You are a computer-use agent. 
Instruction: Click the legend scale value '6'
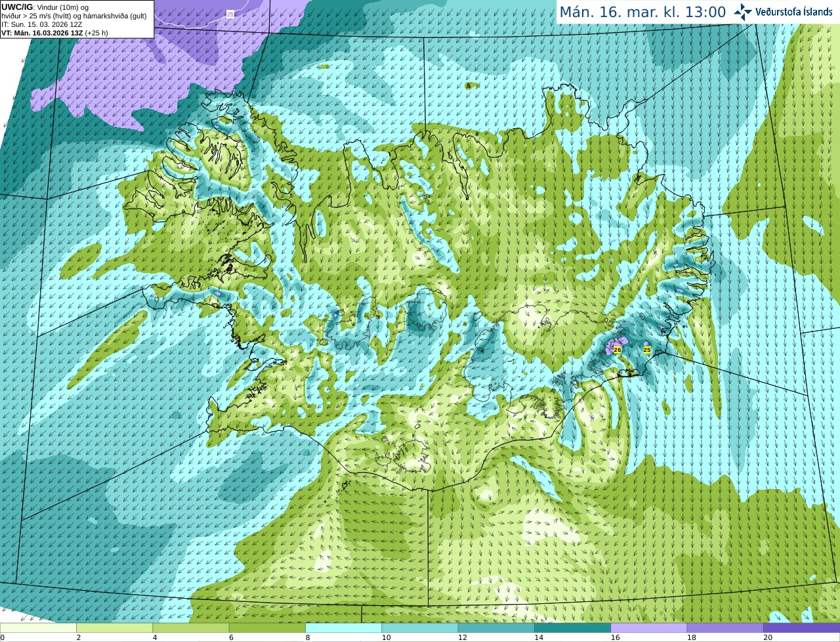[231, 637]
